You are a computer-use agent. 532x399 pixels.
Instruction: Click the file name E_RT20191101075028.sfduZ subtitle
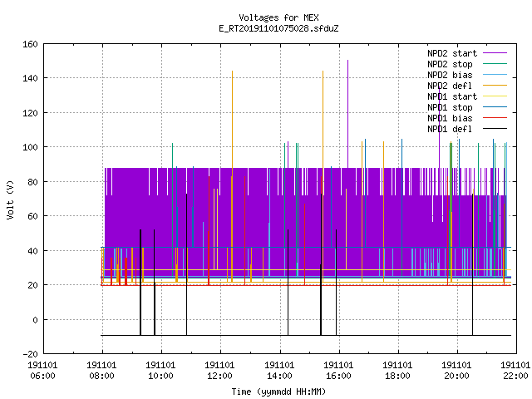point(278,28)
